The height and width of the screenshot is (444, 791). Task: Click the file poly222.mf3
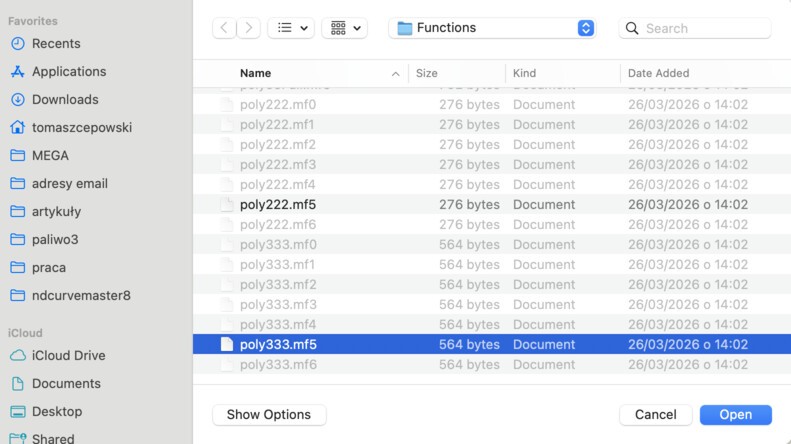(492, 164)
